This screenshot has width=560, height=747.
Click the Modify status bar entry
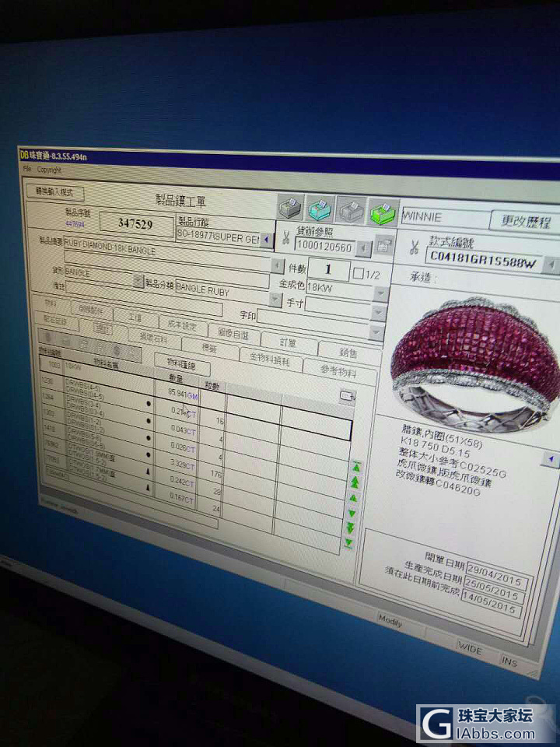point(390,621)
